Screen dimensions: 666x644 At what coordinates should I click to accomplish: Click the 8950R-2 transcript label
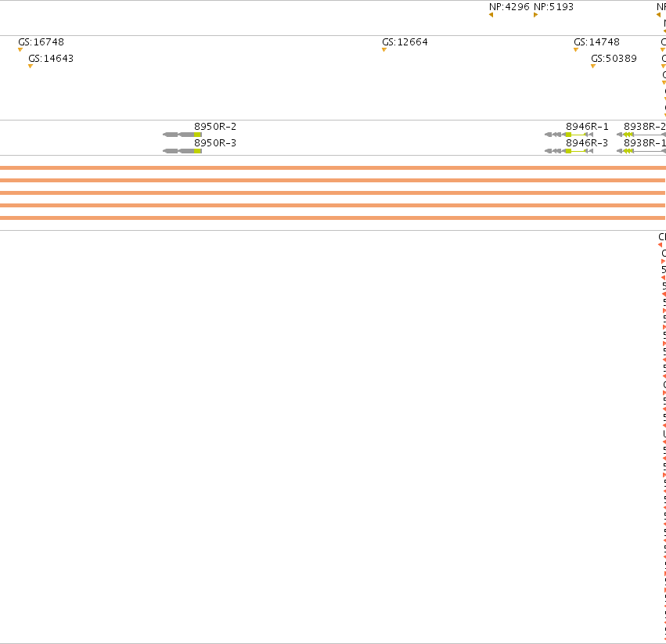[x=215, y=127]
